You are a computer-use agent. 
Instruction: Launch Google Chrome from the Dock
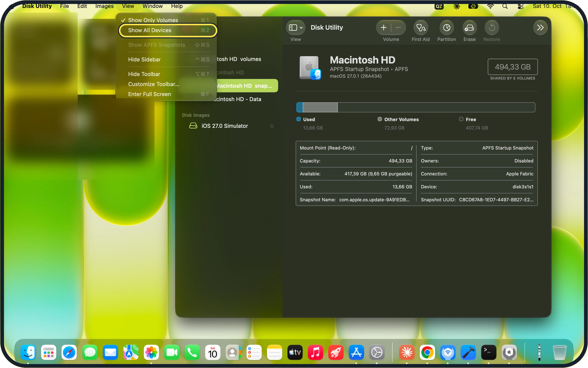[427, 353]
